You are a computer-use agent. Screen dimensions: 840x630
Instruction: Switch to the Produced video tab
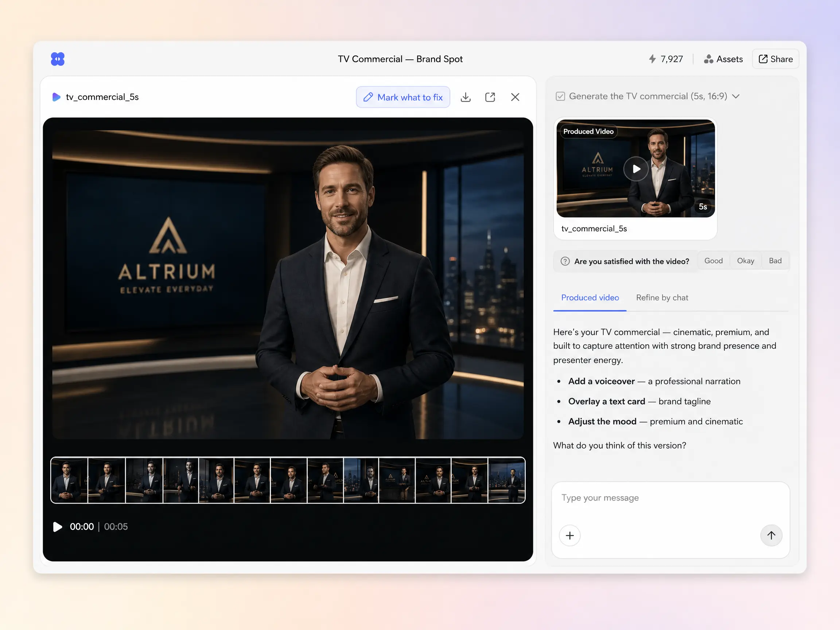(x=590, y=298)
